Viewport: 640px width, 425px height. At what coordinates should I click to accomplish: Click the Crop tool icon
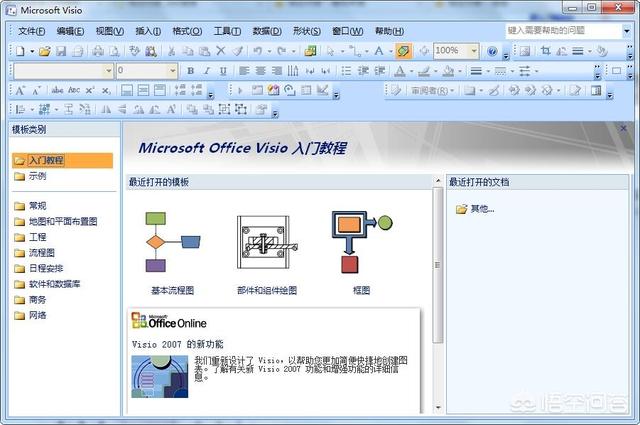coord(546,51)
